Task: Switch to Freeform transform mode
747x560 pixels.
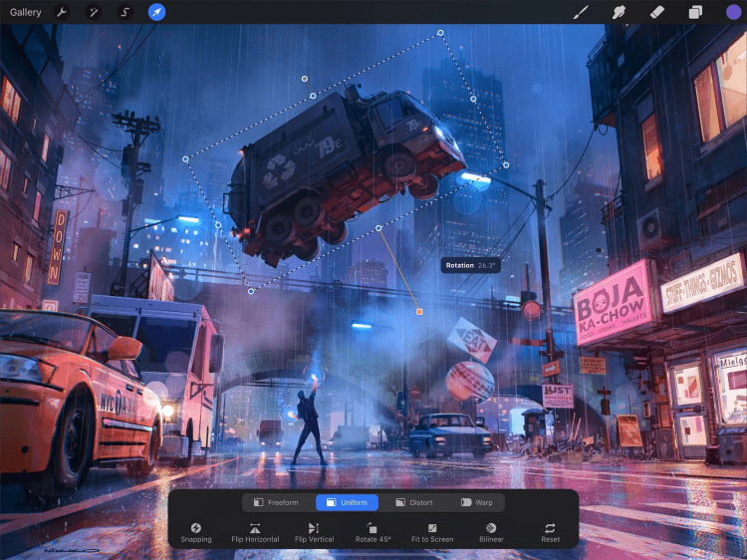Action: [276, 502]
